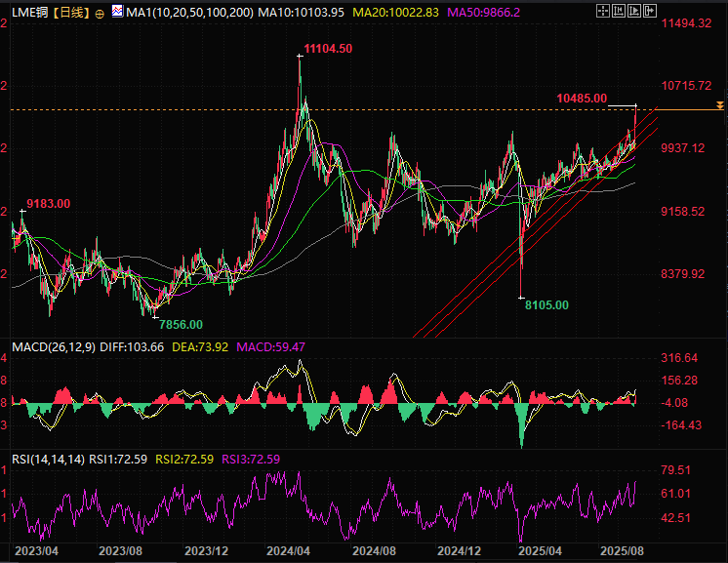Click the 7856.00 low price label
This screenshot has width=728, height=563.
[x=182, y=325]
